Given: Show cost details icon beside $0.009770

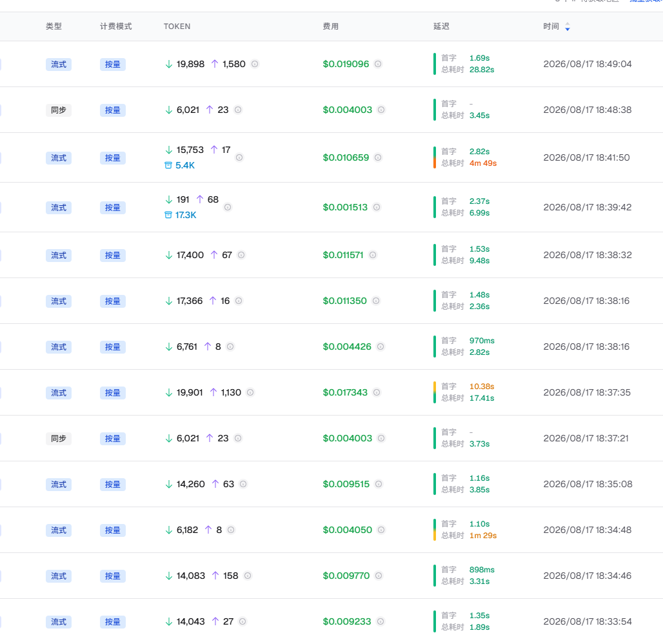Looking at the screenshot, I should pyautogui.click(x=379, y=576).
